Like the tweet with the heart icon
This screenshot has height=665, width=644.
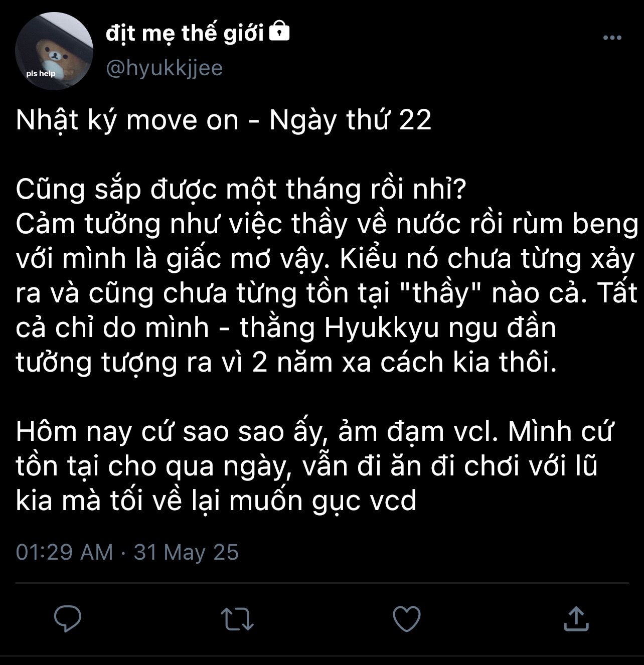[x=406, y=619]
